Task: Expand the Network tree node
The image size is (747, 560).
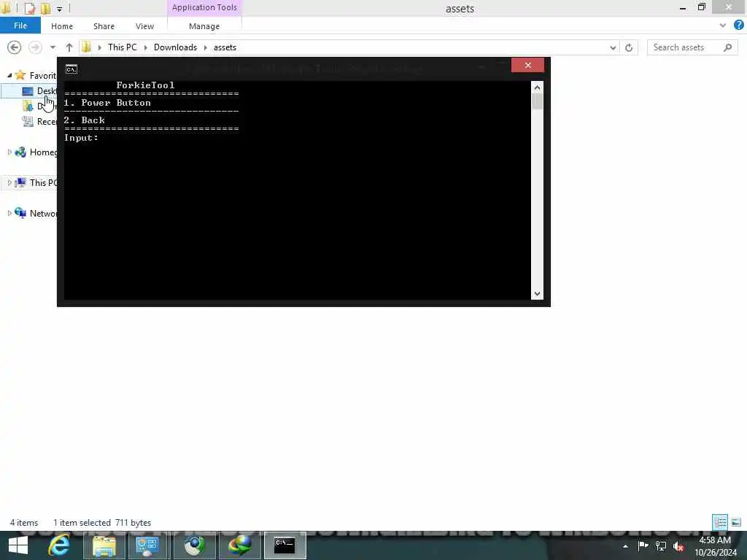Action: pyautogui.click(x=9, y=213)
